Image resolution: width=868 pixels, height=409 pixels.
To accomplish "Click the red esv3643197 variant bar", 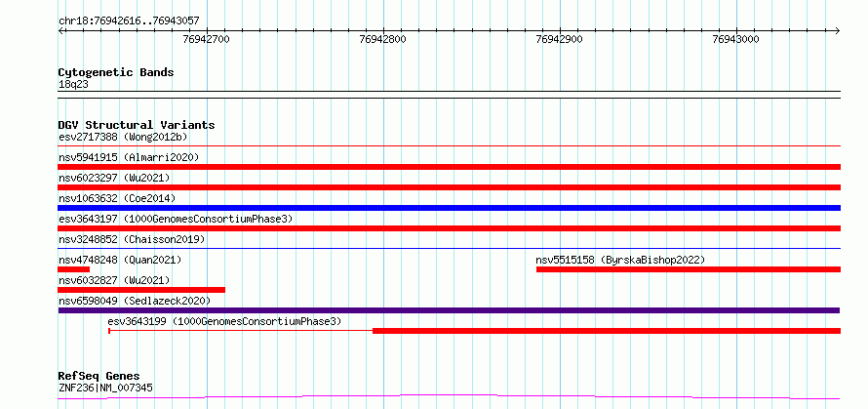I will (x=449, y=228).
